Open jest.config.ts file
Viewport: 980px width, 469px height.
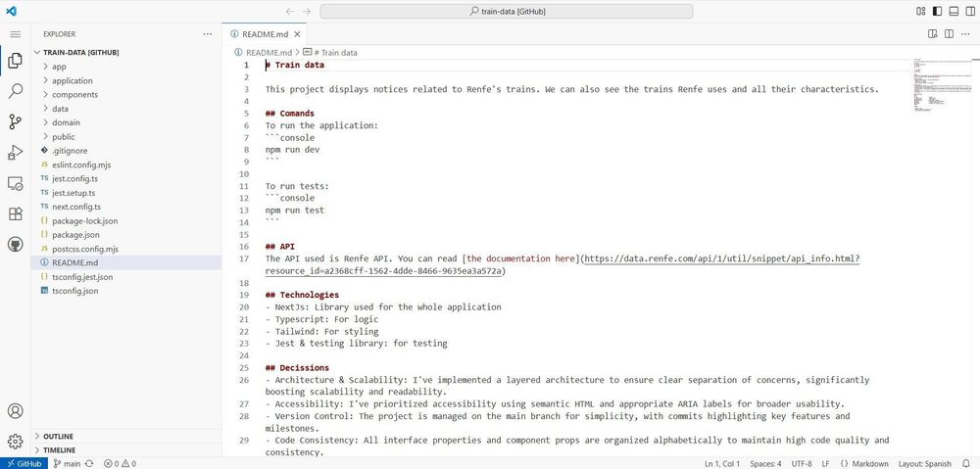click(x=125, y=179)
